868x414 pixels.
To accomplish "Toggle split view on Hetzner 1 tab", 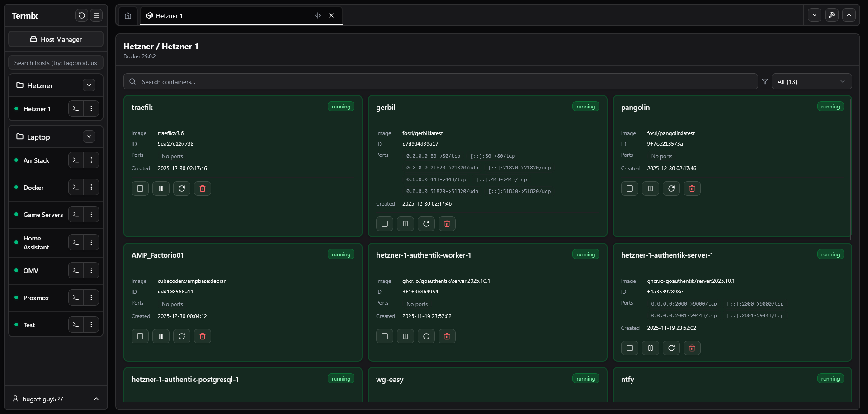I will (318, 15).
